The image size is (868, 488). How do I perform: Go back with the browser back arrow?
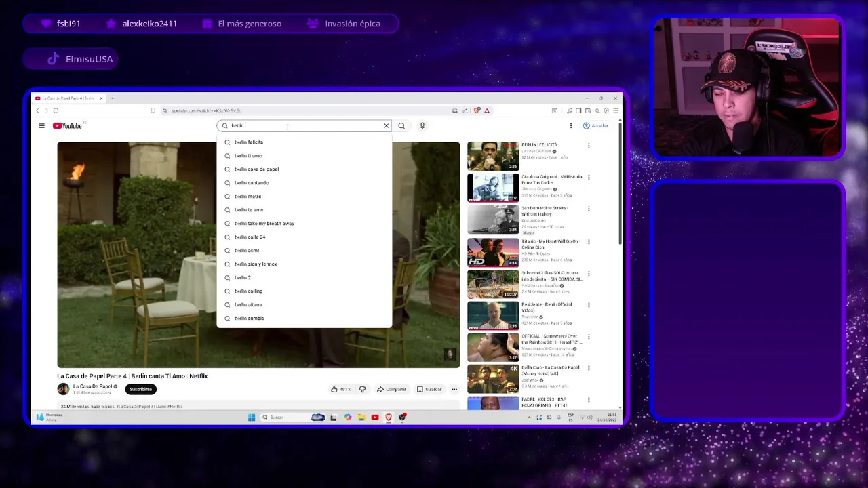point(38,110)
